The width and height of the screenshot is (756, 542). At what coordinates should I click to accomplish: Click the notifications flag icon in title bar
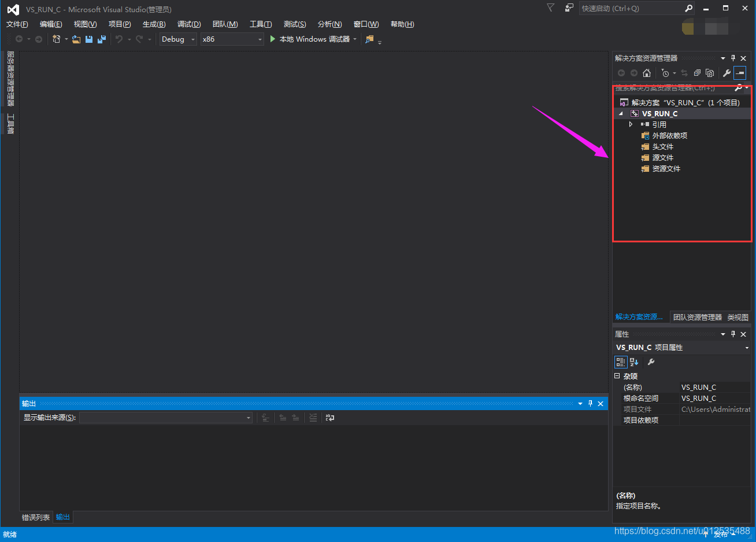[550, 8]
